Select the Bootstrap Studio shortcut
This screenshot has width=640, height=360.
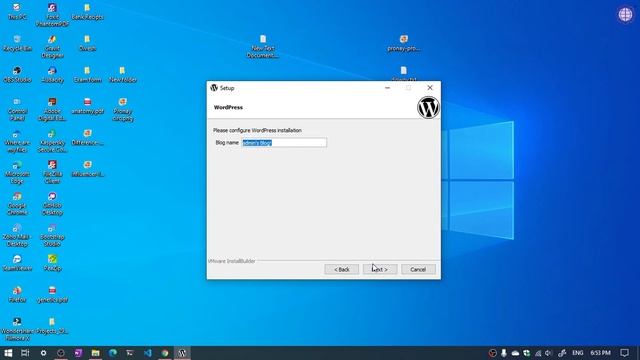(52, 235)
